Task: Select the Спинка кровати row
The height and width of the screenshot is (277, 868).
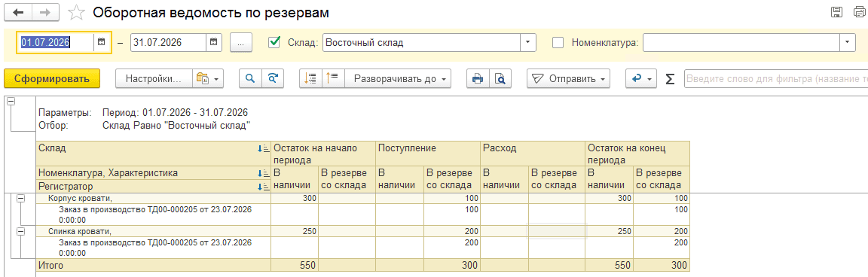Action: 154,231
